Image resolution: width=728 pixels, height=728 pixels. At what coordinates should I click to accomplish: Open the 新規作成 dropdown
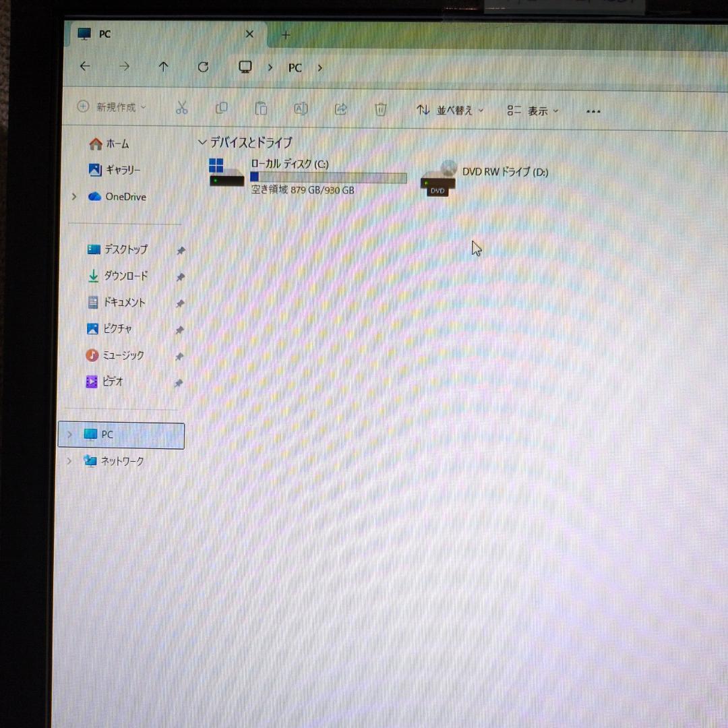[x=112, y=107]
